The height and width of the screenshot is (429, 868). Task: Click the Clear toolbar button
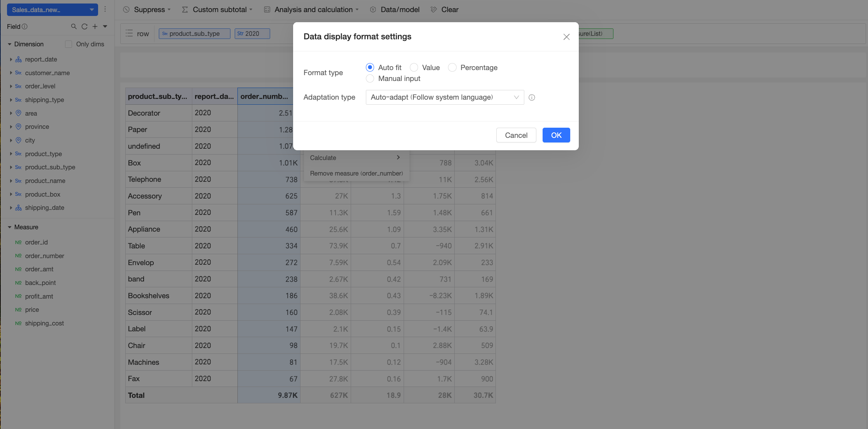point(445,9)
